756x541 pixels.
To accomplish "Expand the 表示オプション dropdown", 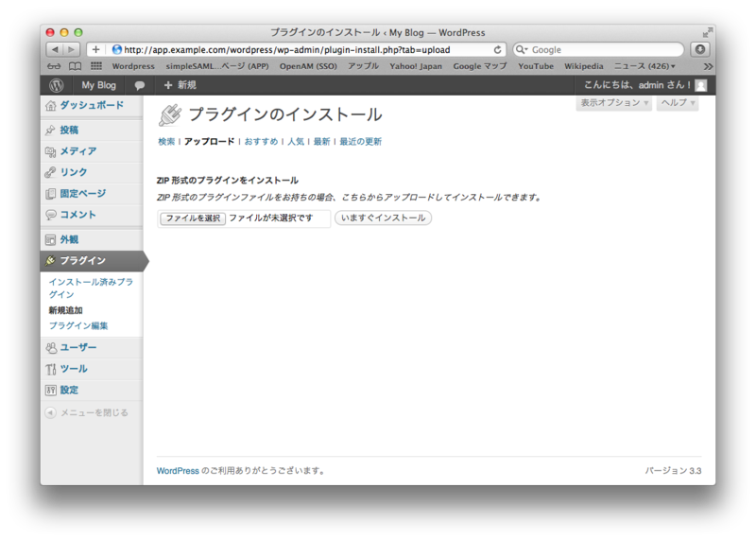I will point(613,103).
